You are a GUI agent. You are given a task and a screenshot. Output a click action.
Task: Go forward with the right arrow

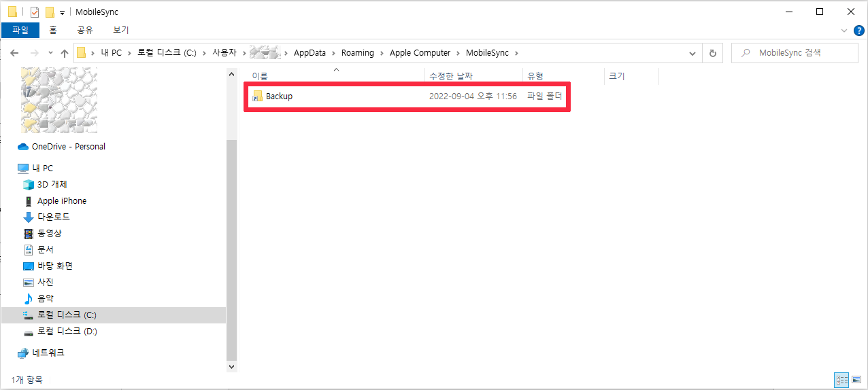[x=34, y=53]
